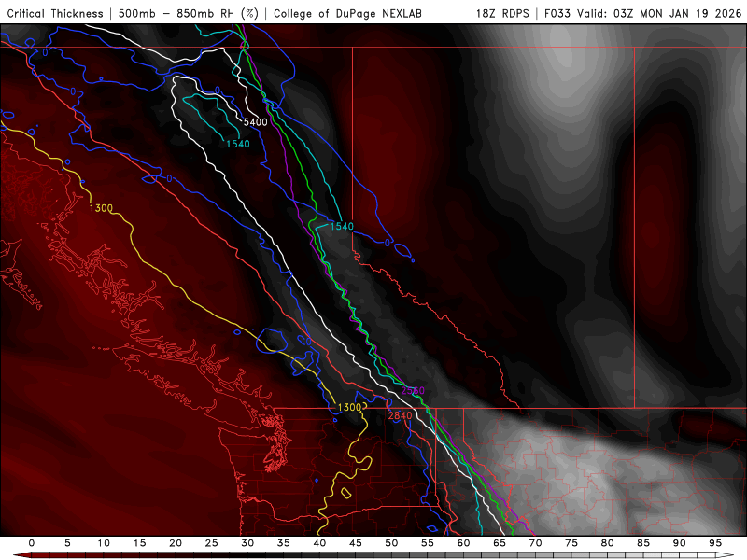
Task: Click colorbar value "70"
Action: pos(535,543)
